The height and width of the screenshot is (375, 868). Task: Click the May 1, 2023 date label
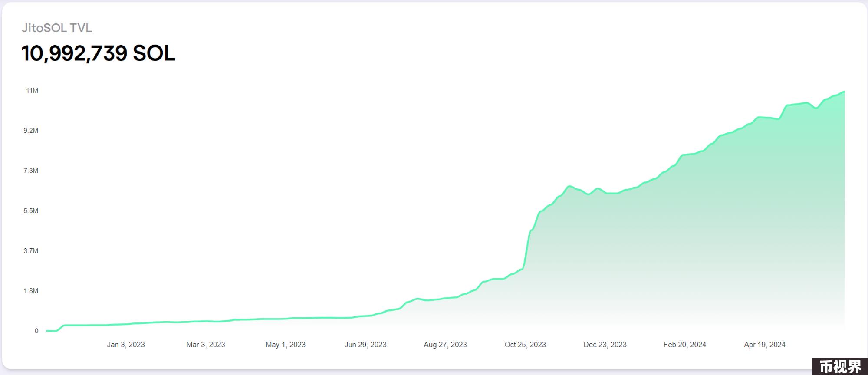click(286, 345)
